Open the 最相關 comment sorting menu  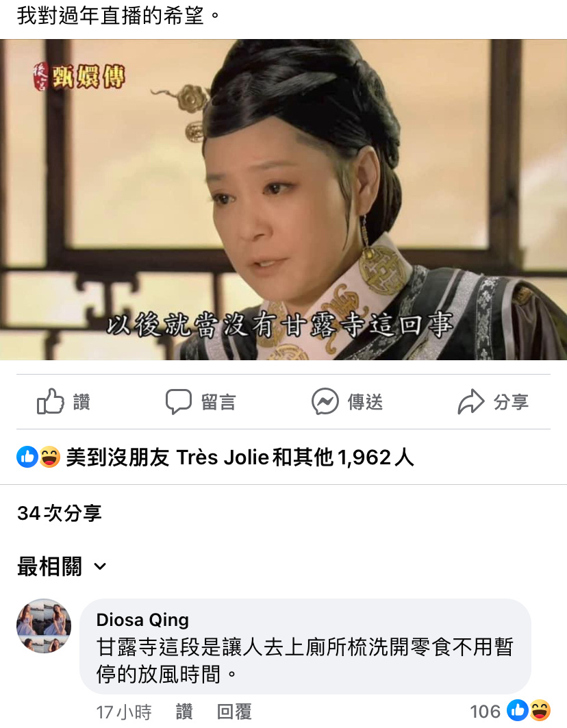[x=62, y=566]
